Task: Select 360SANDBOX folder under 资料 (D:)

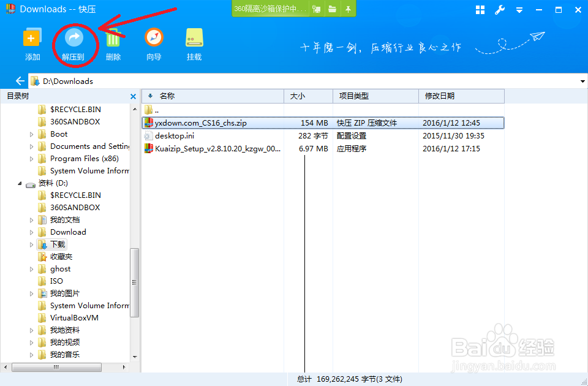Action: click(x=69, y=208)
